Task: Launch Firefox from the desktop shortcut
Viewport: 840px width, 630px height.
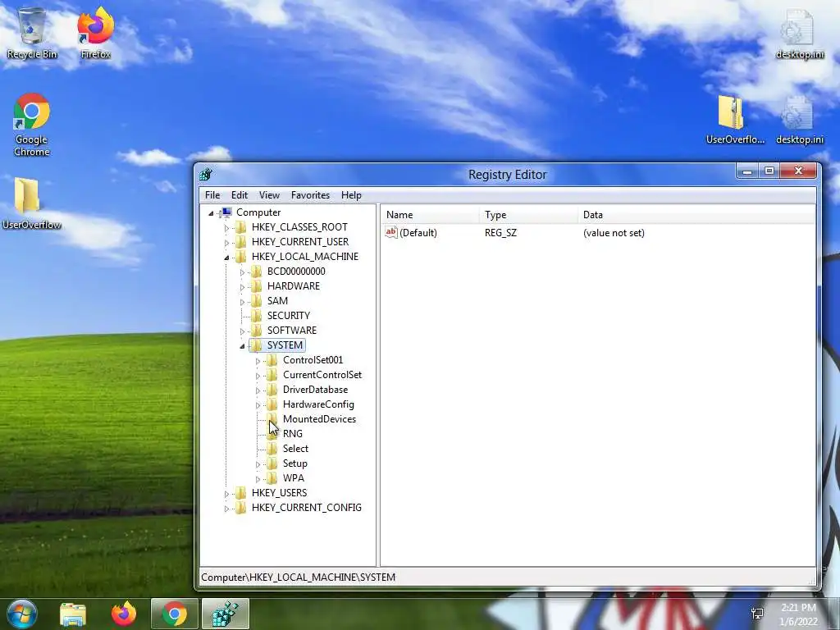Action: point(95,32)
